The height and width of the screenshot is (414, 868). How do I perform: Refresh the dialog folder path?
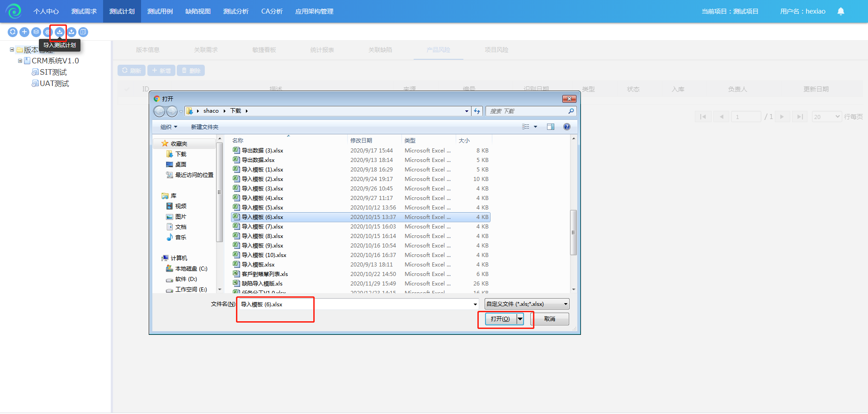pos(477,111)
